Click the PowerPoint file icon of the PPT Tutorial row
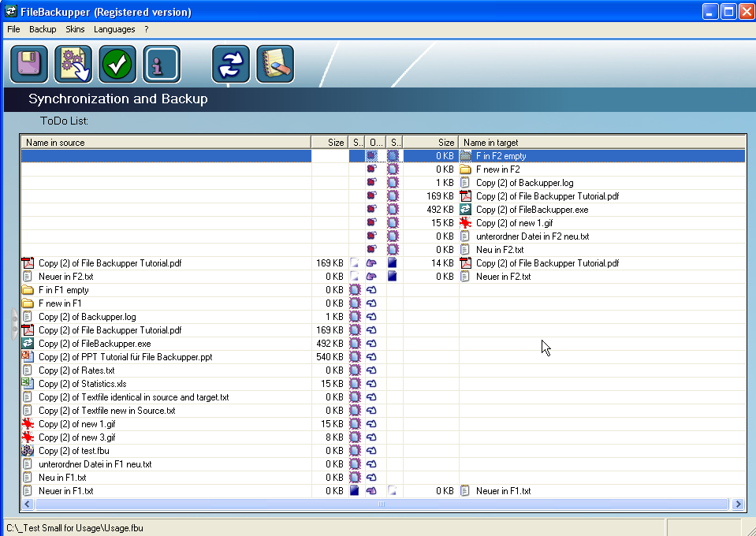This screenshot has width=756, height=536. pos(28,357)
